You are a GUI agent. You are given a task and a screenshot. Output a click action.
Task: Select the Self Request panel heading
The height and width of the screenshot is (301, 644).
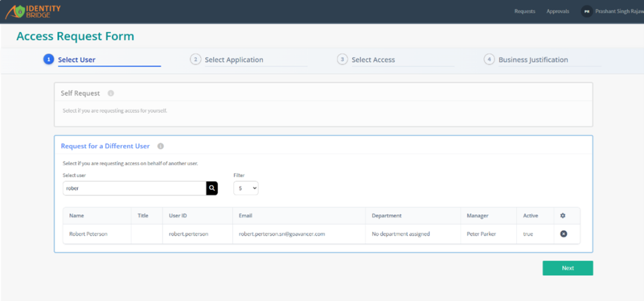coord(80,93)
